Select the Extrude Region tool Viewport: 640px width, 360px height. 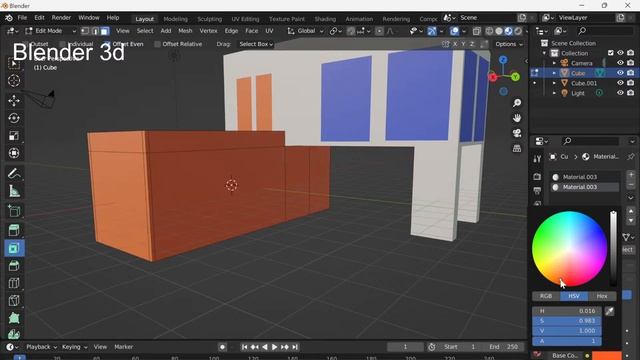tap(14, 231)
